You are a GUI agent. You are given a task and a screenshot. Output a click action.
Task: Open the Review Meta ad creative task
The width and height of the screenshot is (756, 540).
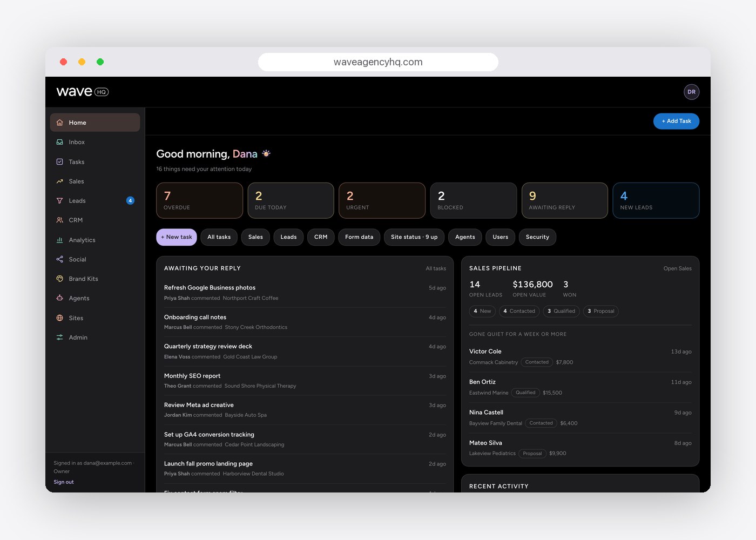coord(305,410)
